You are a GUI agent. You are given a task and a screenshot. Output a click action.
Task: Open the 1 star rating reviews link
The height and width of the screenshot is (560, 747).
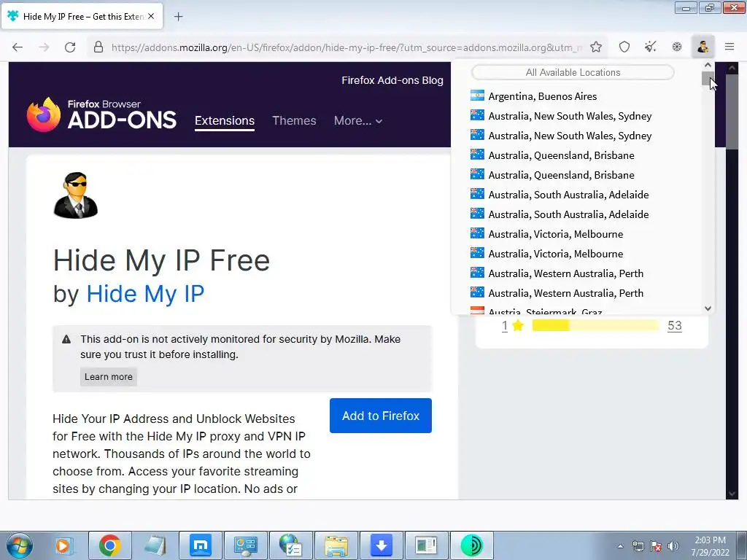(505, 326)
